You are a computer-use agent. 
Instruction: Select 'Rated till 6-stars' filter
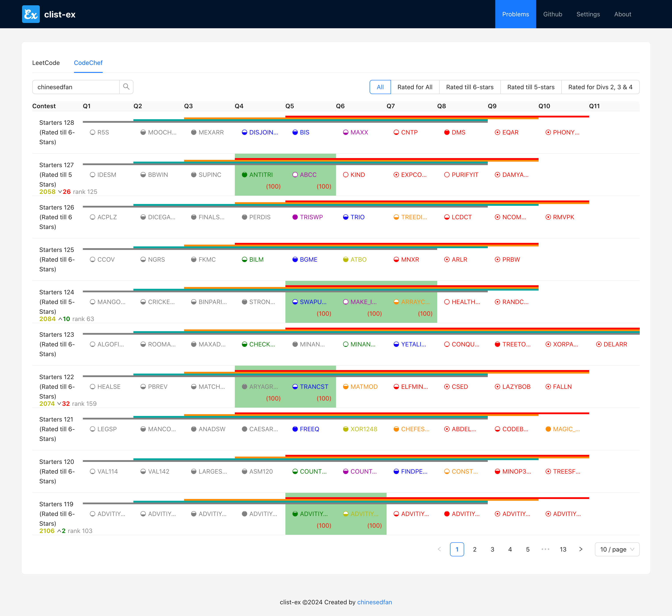[470, 87]
